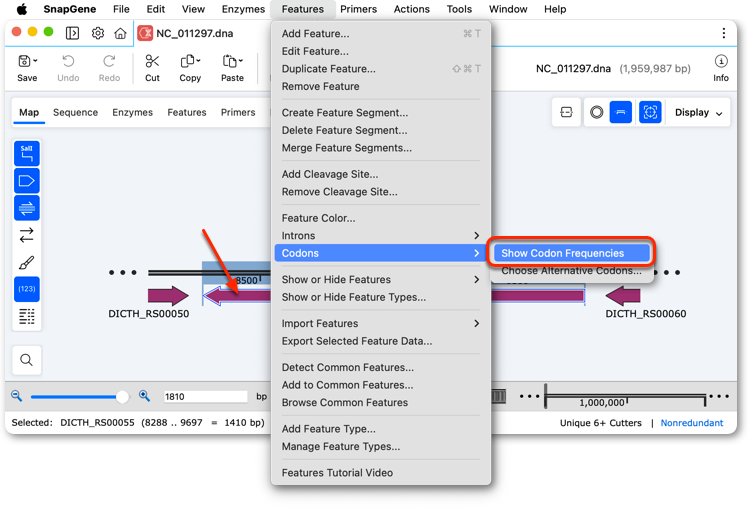Screen dimensions: 748x518
Task: Switch to the Primers tab
Action: click(x=238, y=113)
